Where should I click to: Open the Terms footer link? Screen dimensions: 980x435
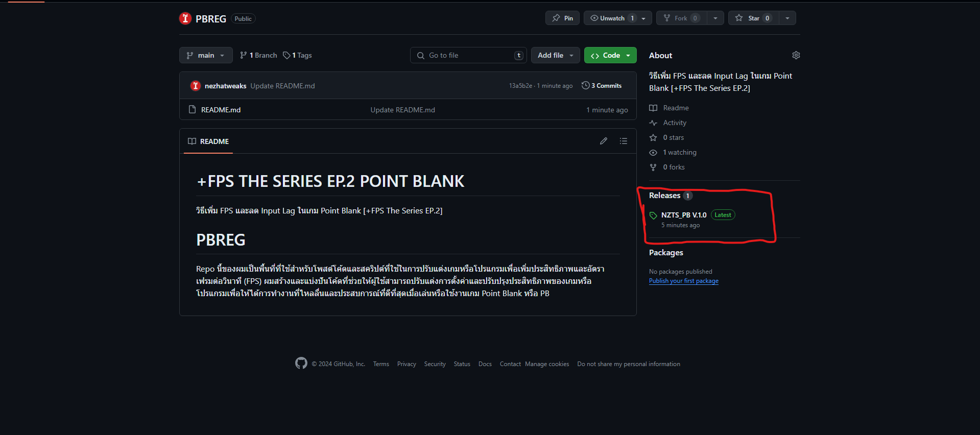381,364
